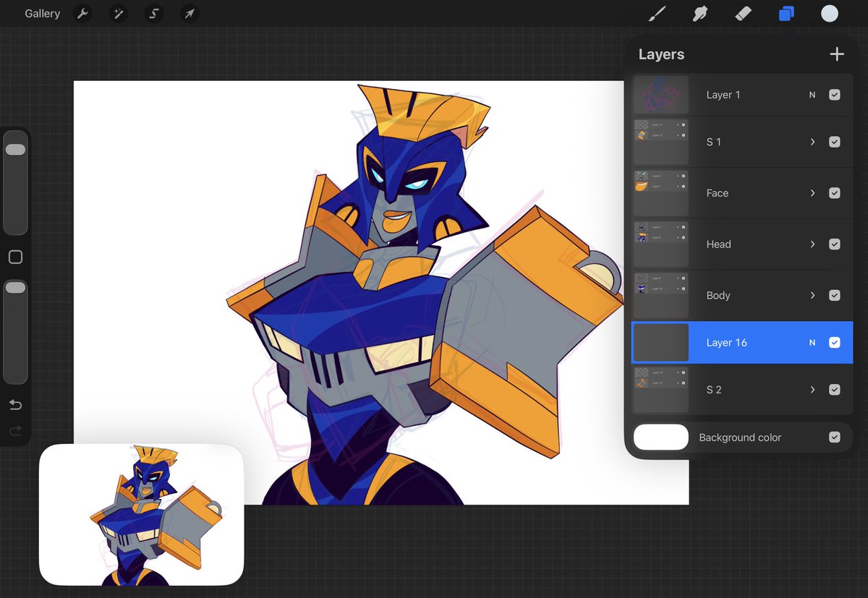Image resolution: width=868 pixels, height=598 pixels.
Task: Tap the Layer 16 thumbnail
Action: [661, 343]
